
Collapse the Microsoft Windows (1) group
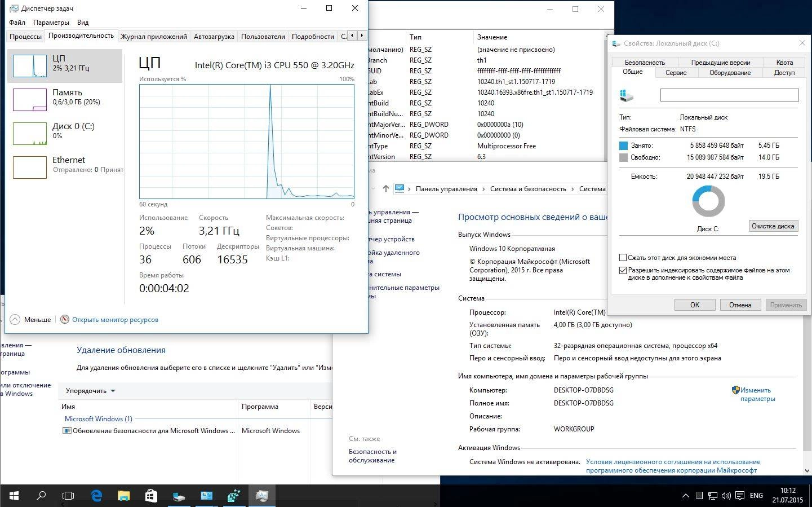coord(98,419)
